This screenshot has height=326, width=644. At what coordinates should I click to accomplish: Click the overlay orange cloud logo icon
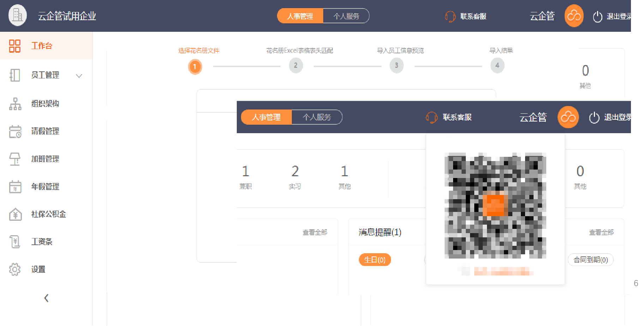click(568, 117)
